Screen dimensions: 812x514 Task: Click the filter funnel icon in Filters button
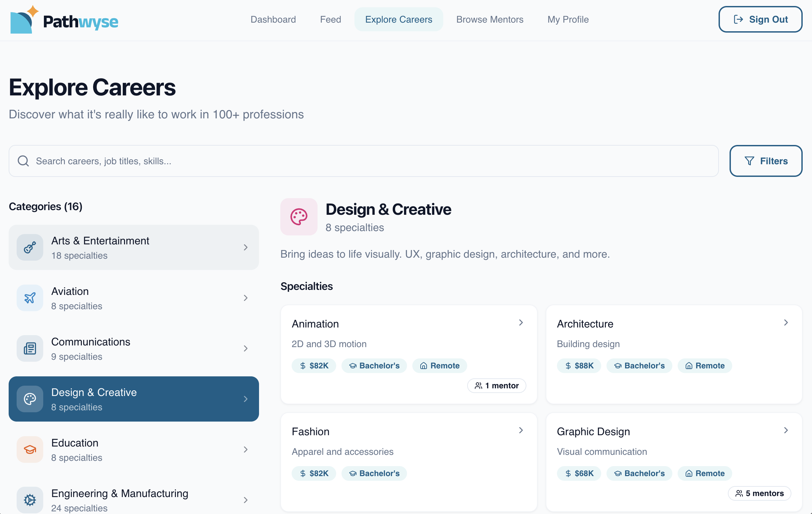click(x=749, y=161)
